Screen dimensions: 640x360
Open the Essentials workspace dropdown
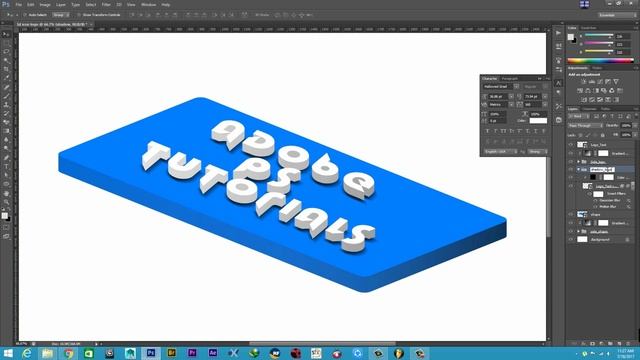(x=617, y=15)
